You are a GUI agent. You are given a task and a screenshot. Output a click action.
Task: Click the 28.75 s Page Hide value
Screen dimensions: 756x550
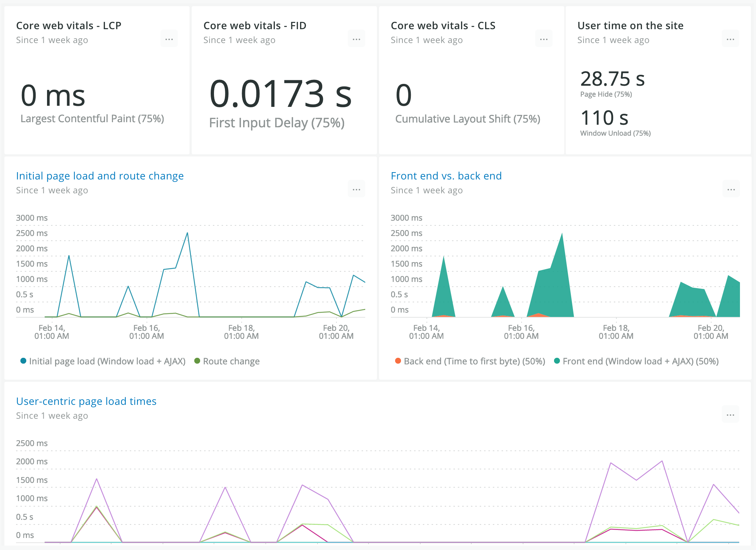pyautogui.click(x=613, y=79)
